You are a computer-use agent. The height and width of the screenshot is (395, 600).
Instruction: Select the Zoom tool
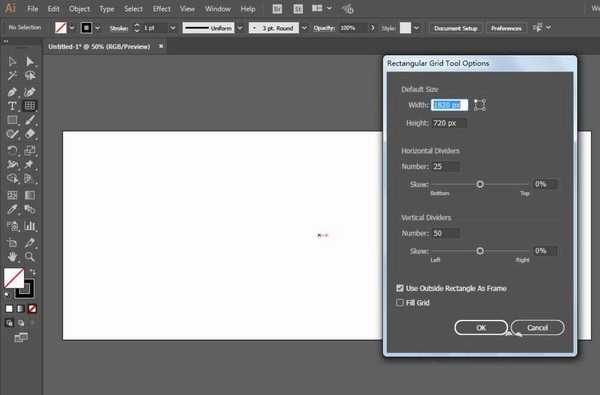29,257
